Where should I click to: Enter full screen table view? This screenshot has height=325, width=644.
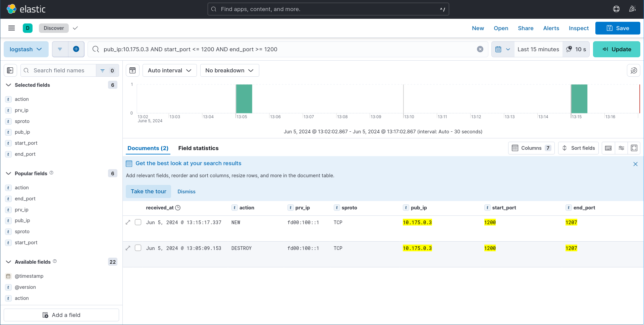coord(634,148)
